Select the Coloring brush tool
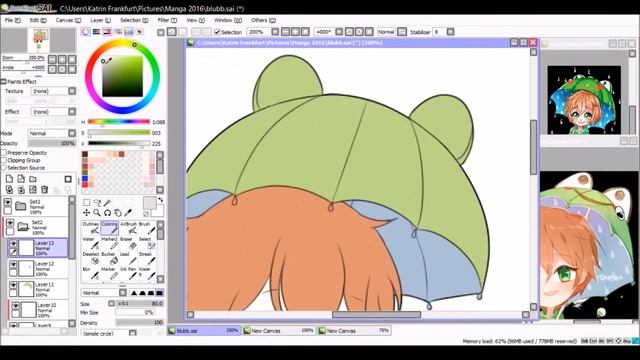The image size is (640, 360). click(x=109, y=229)
